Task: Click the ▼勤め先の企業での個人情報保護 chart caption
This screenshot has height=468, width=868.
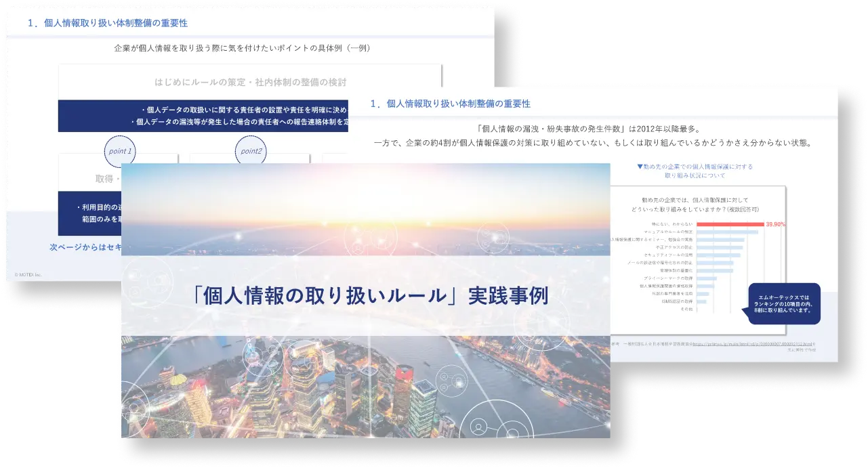Action: pos(695,171)
